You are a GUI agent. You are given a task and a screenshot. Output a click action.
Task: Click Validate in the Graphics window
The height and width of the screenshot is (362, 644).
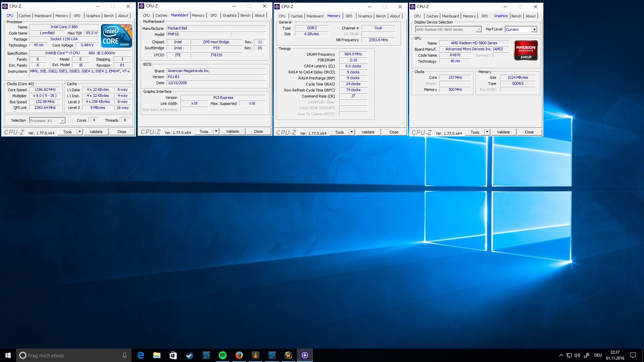pos(503,132)
